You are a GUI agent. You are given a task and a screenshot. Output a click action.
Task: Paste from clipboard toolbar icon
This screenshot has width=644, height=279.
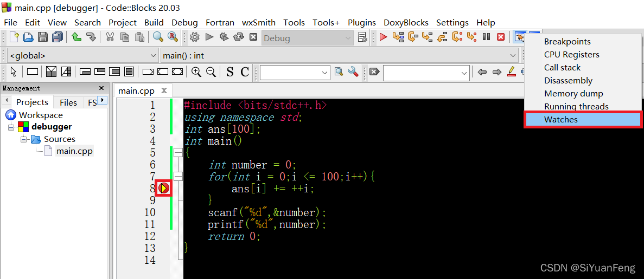click(139, 37)
